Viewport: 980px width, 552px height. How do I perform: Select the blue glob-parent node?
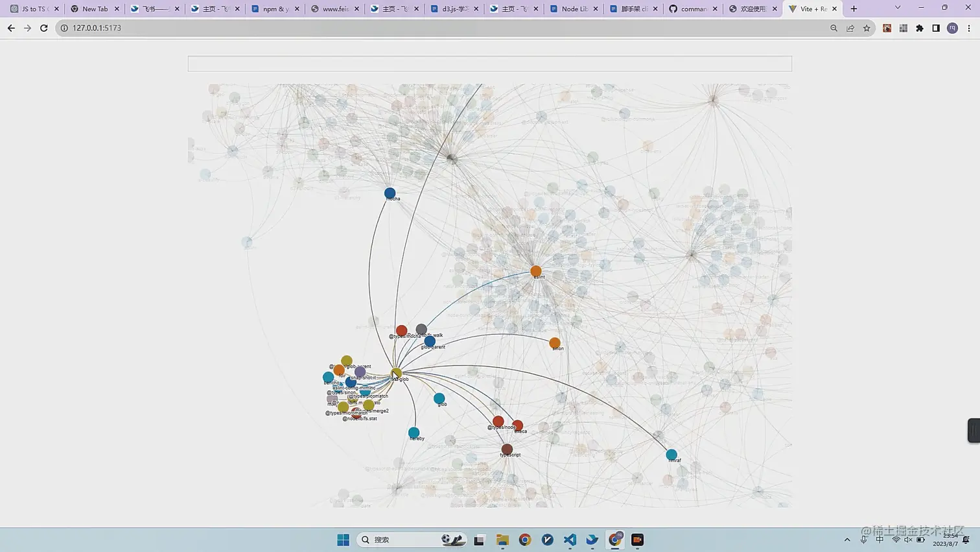430,341
